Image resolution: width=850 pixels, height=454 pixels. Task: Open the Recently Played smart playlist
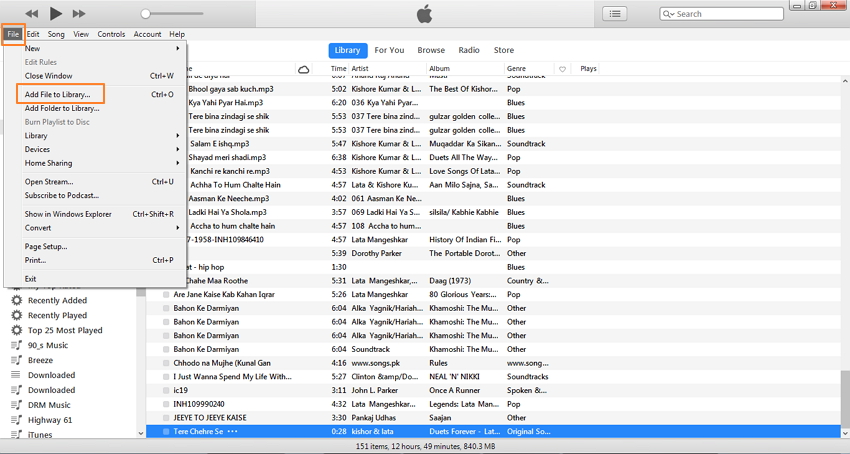pyautogui.click(x=57, y=315)
